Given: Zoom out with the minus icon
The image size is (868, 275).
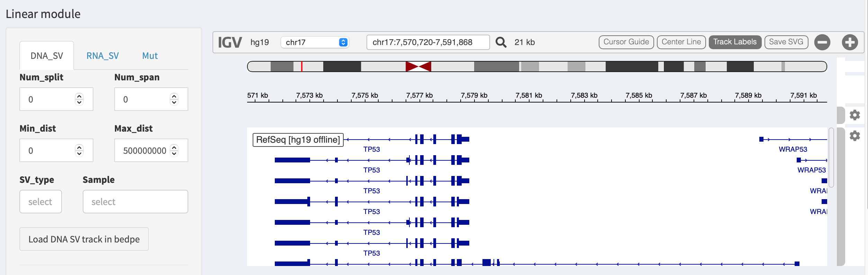Looking at the screenshot, I should pos(822,42).
